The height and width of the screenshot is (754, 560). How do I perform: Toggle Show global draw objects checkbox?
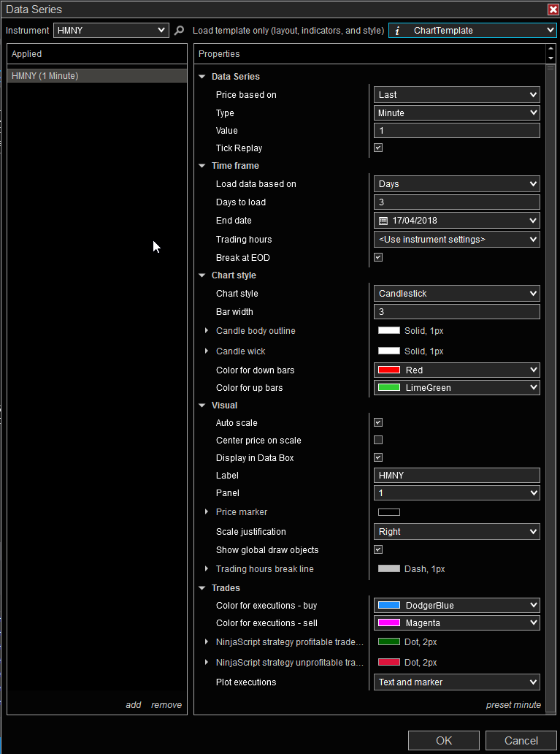(x=378, y=549)
